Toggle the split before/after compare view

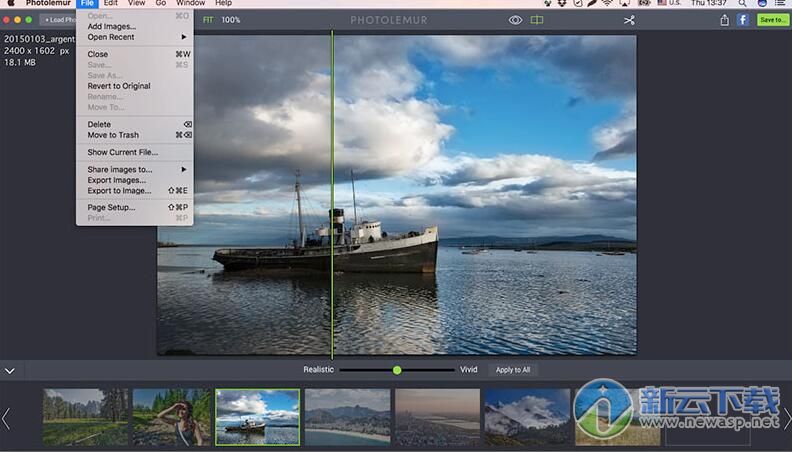[x=537, y=20]
